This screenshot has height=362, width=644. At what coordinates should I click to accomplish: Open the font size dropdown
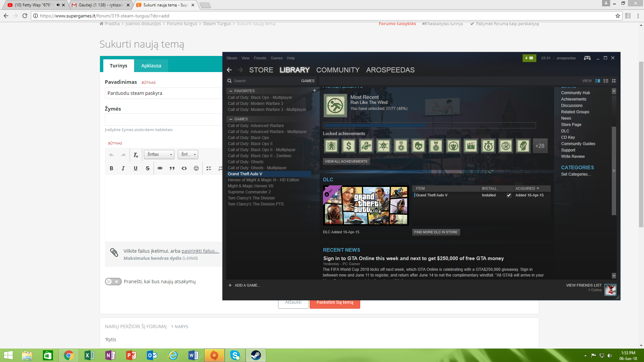click(188, 155)
